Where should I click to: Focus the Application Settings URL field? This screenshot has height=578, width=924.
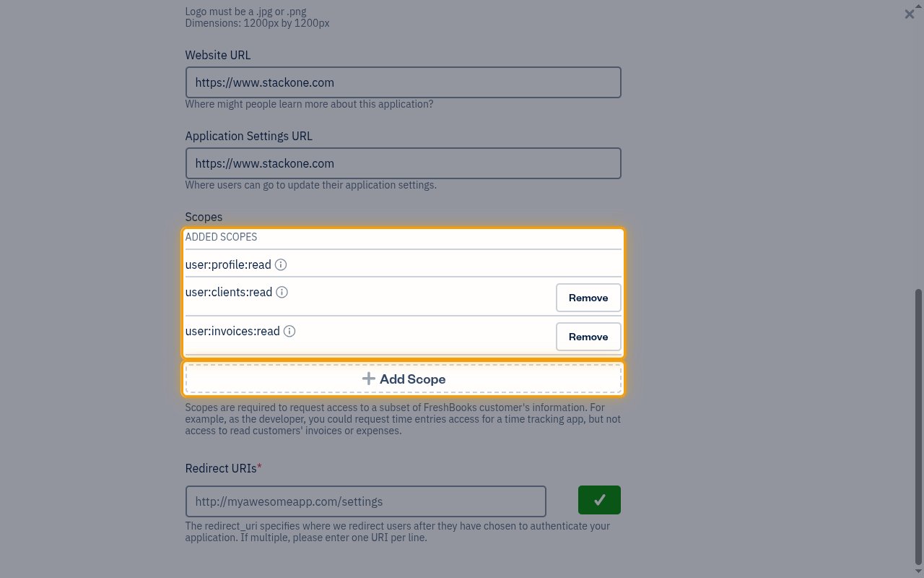(x=404, y=163)
